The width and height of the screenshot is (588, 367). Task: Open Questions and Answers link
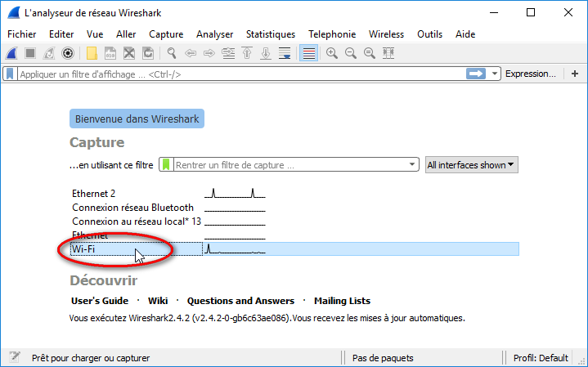click(240, 301)
